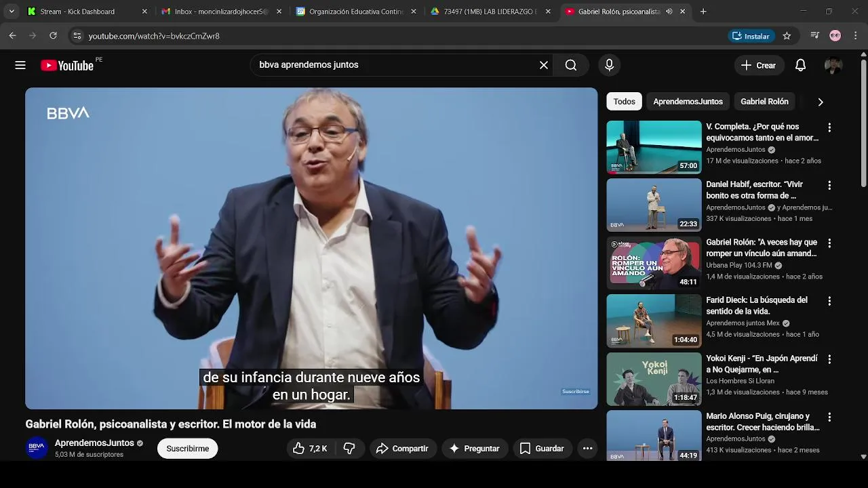Click the Suscribirme button
This screenshot has height=488, width=868.
[x=188, y=449]
